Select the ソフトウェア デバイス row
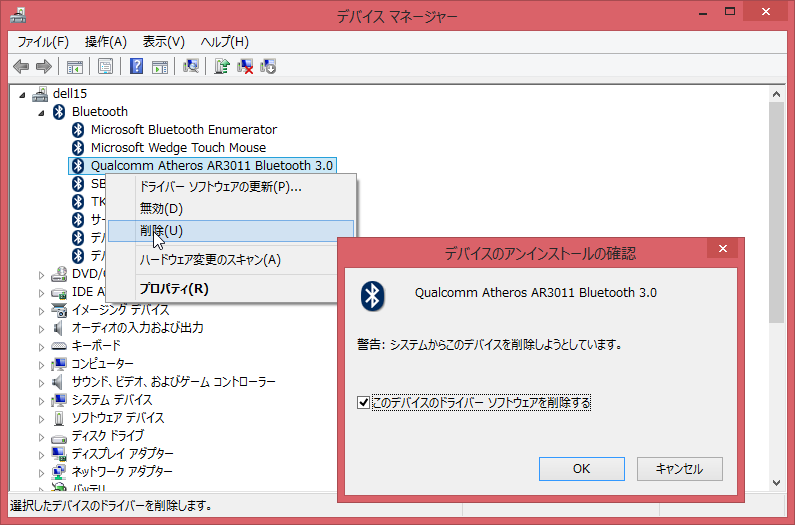 coord(108,418)
